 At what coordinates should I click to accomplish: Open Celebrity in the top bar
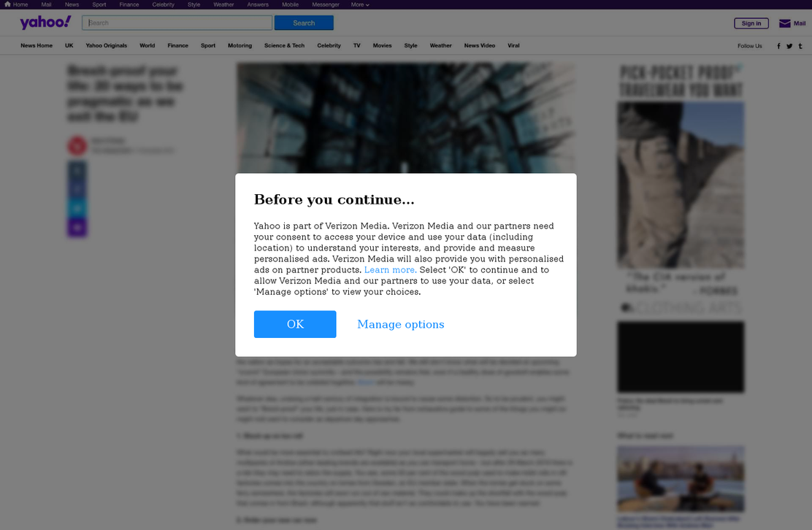point(163,4)
